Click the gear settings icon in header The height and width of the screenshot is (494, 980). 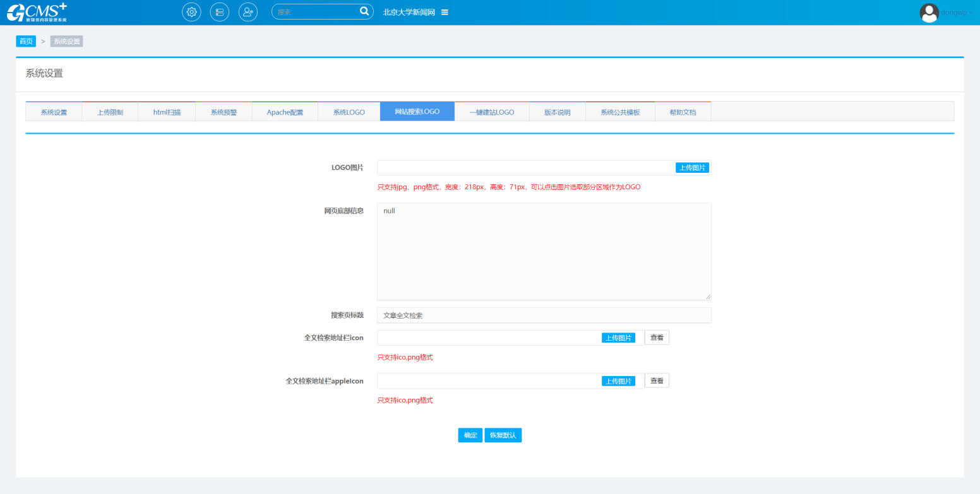click(191, 12)
